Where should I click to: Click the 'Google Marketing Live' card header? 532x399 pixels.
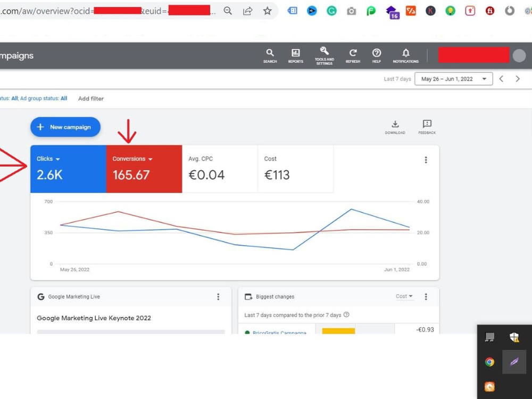coord(74,296)
